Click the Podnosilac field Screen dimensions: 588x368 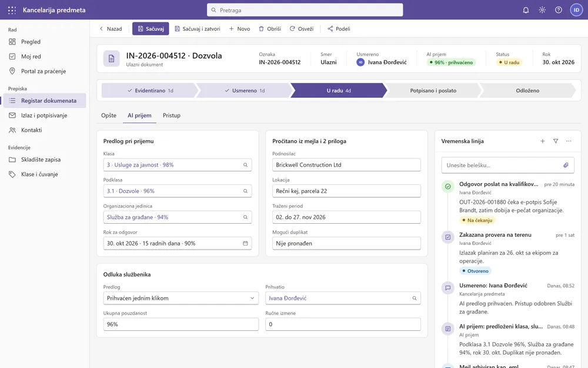tap(346, 165)
